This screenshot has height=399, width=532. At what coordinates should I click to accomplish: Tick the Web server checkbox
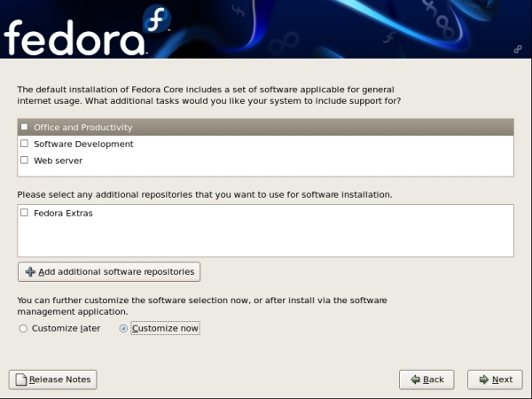(24, 160)
